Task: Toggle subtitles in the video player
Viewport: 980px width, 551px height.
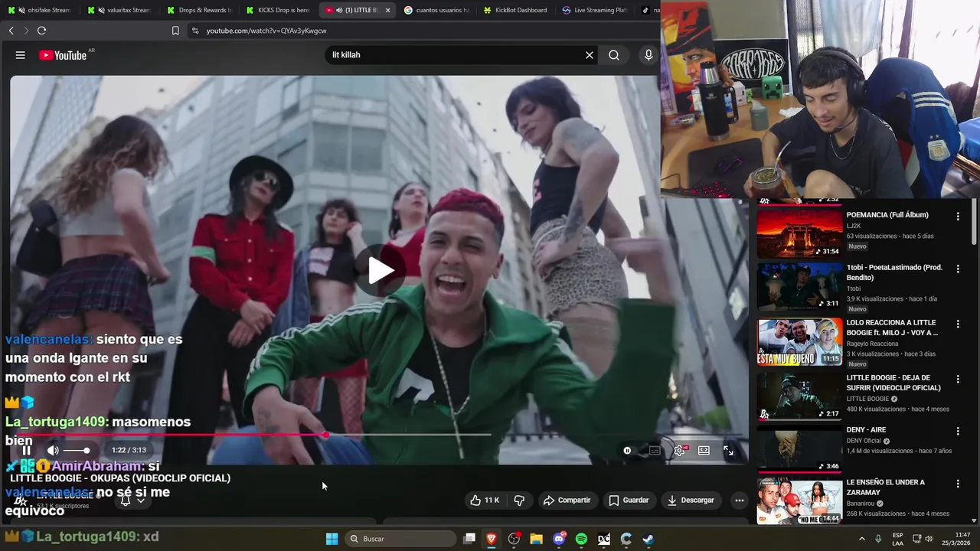Action: tap(655, 450)
